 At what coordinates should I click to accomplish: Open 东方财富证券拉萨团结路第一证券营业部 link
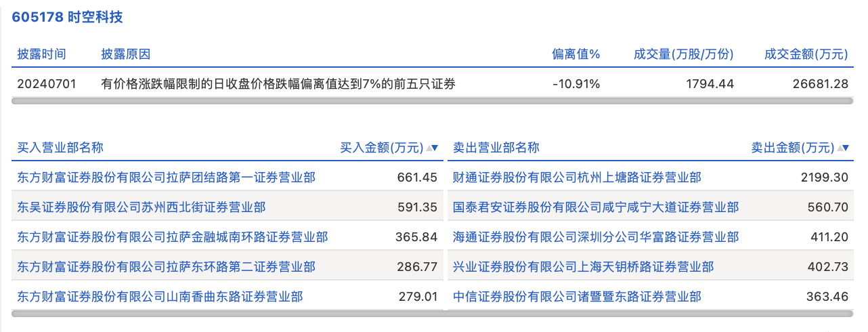coord(166,178)
